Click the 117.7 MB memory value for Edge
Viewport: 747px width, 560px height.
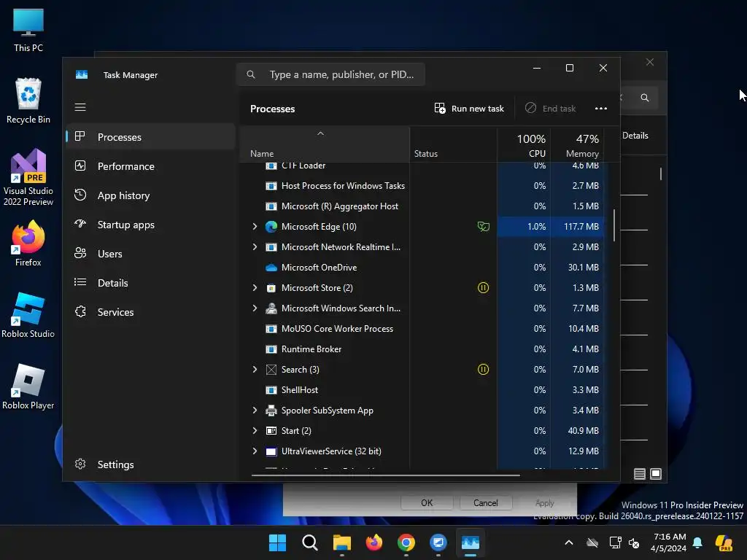[581, 227]
